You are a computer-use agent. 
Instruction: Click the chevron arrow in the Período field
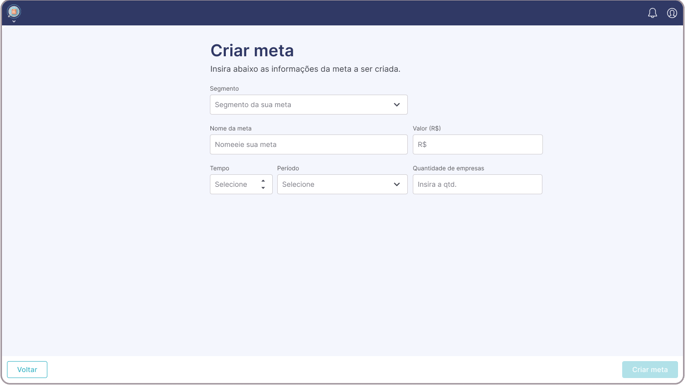click(x=397, y=184)
